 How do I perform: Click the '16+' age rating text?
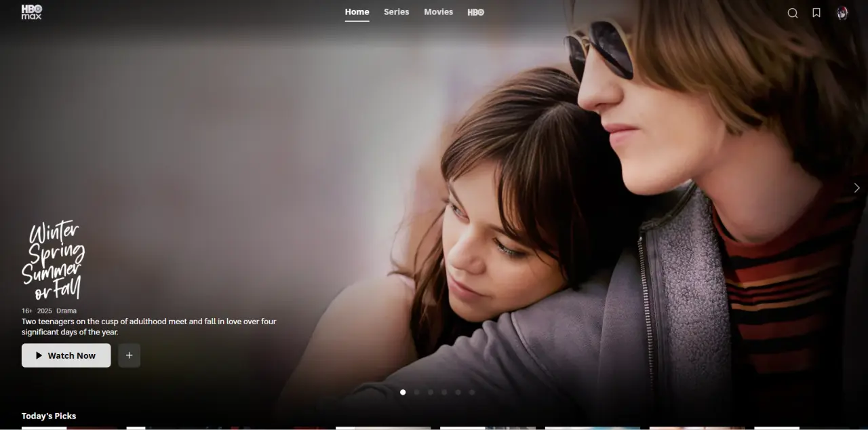(x=27, y=311)
